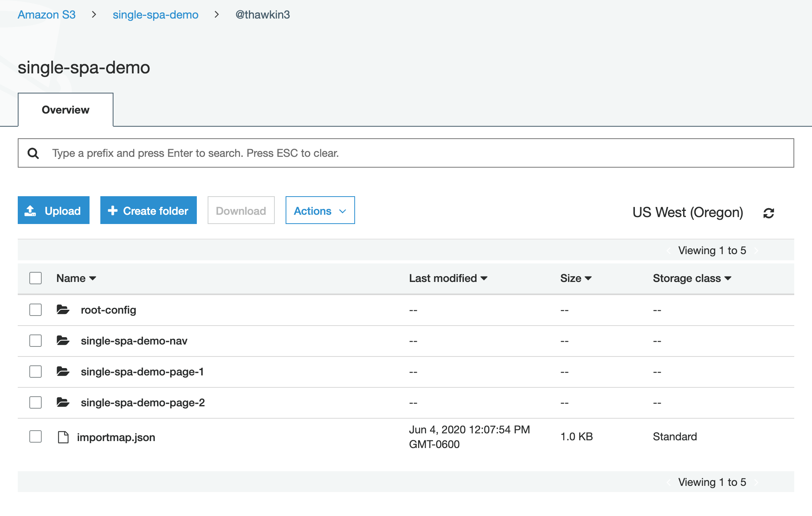
Task: Toggle the select-all checkbox in header
Action: (x=36, y=278)
